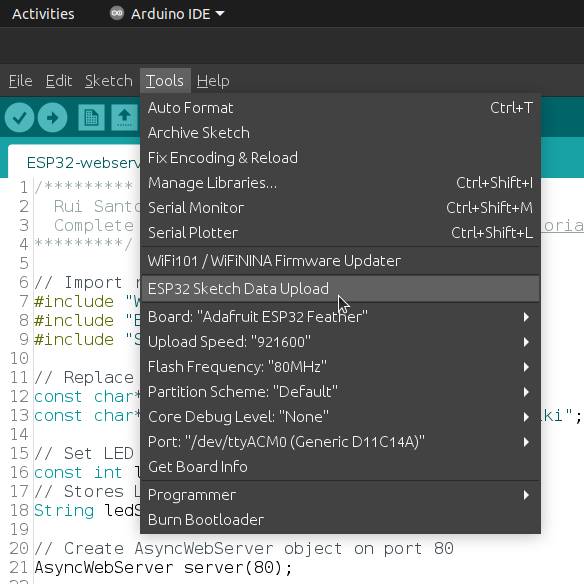The height and width of the screenshot is (584, 584).
Task: Select the ESP32-webserver sketch tab
Action: (x=74, y=162)
